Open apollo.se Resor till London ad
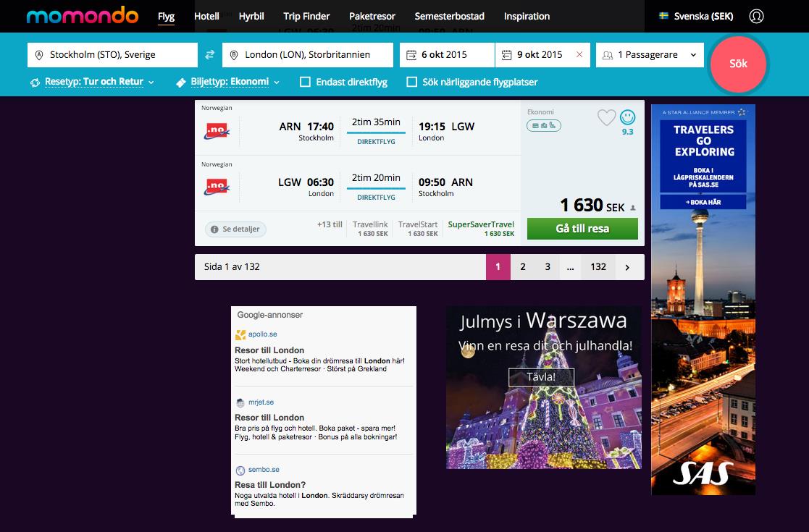The image size is (809, 532). 269,350
